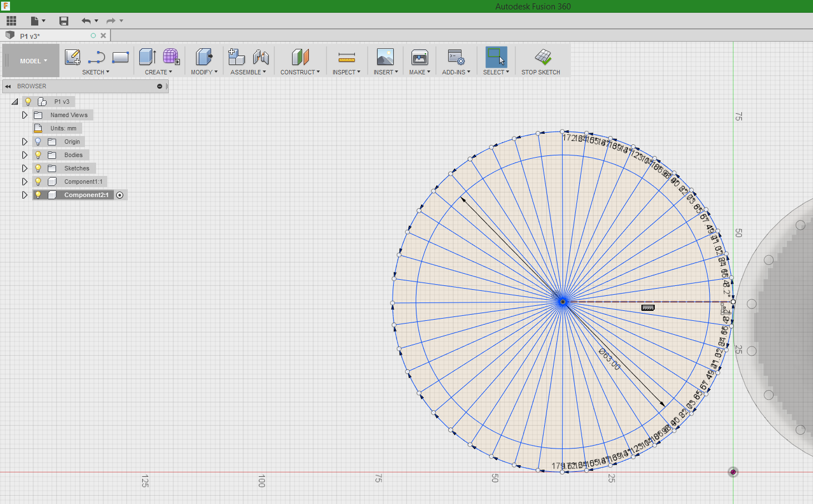813x504 pixels.
Task: Open the ASSEMBLE menu
Action: (248, 72)
